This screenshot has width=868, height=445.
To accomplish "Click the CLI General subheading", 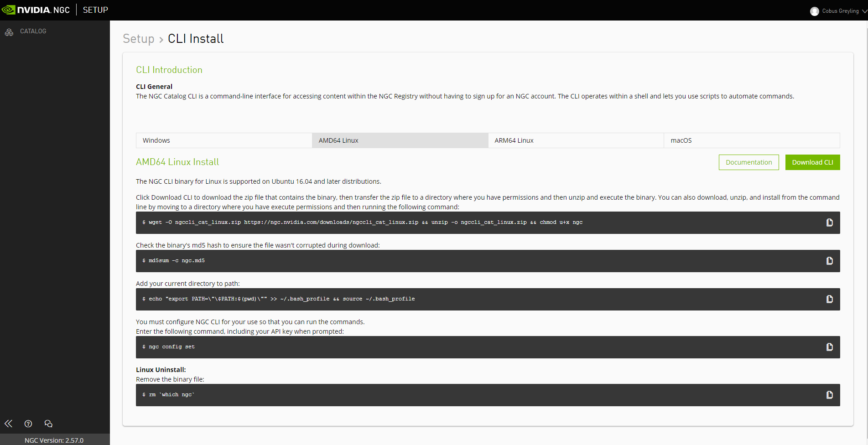I will (x=154, y=87).
